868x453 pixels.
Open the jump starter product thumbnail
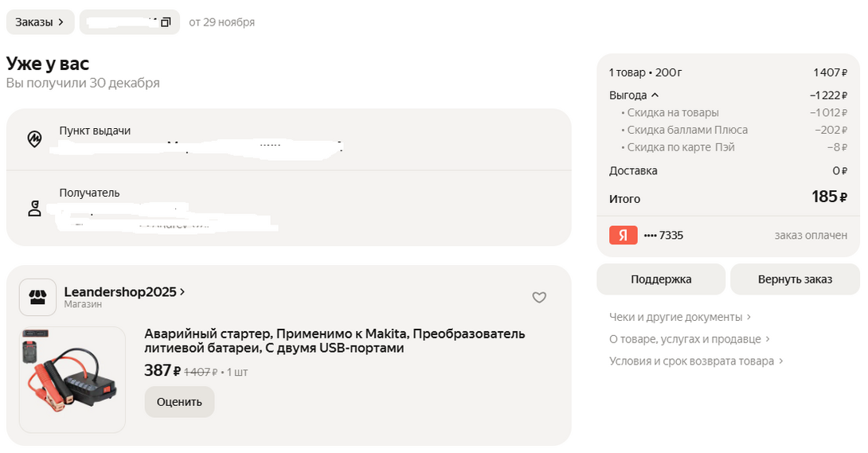point(72,380)
